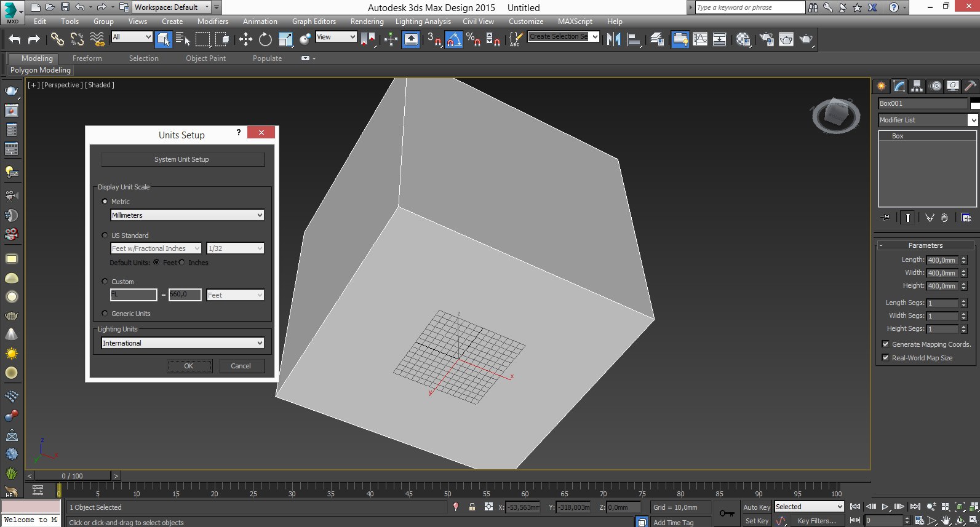Select the Metric radio button

[x=105, y=202]
